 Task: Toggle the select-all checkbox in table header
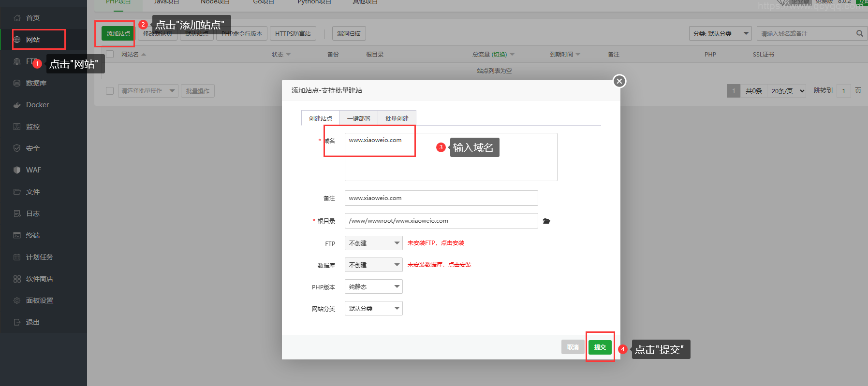pos(110,54)
